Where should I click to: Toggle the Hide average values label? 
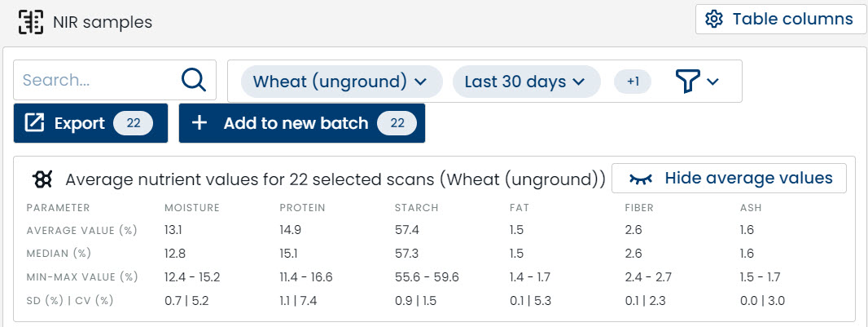coord(748,178)
